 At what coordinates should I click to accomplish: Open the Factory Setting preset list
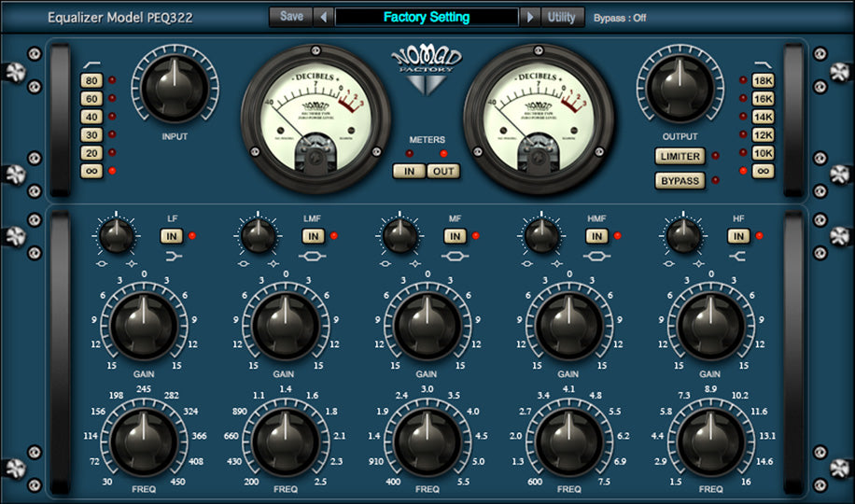[427, 17]
